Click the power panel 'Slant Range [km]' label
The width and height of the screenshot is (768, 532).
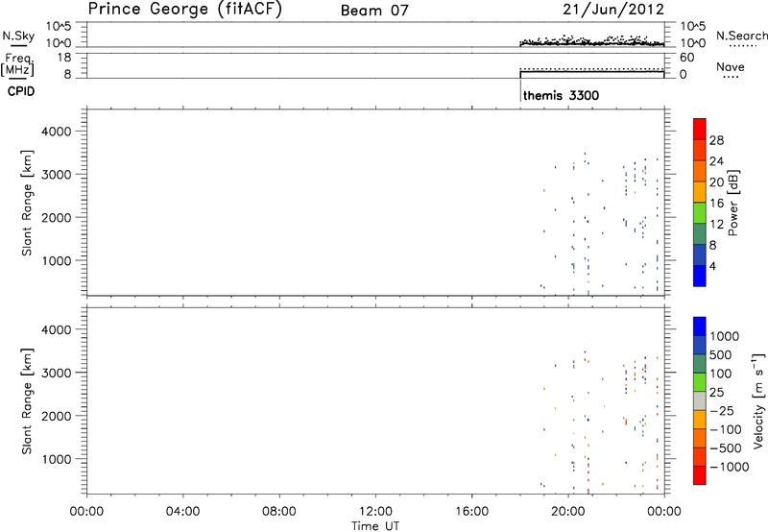[27, 203]
